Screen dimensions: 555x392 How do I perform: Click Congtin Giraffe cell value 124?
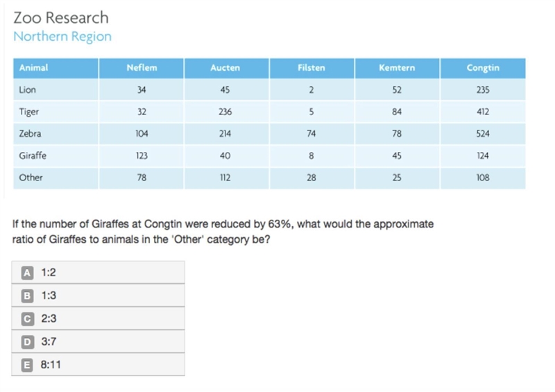[x=483, y=155]
